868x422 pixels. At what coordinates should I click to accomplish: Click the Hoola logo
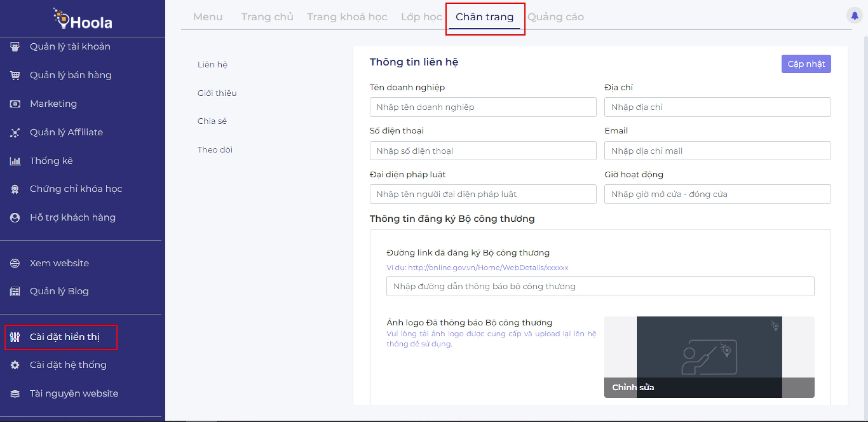tap(83, 20)
